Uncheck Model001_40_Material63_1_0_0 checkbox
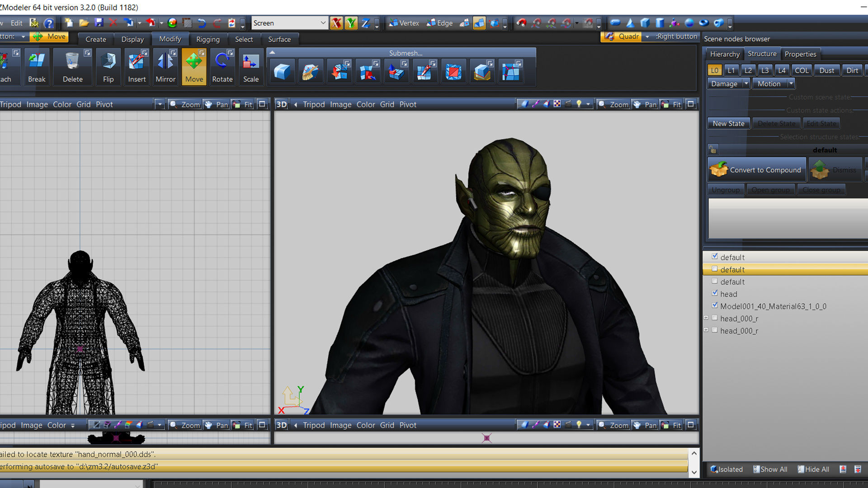Viewport: 868px width, 488px height. (x=715, y=305)
